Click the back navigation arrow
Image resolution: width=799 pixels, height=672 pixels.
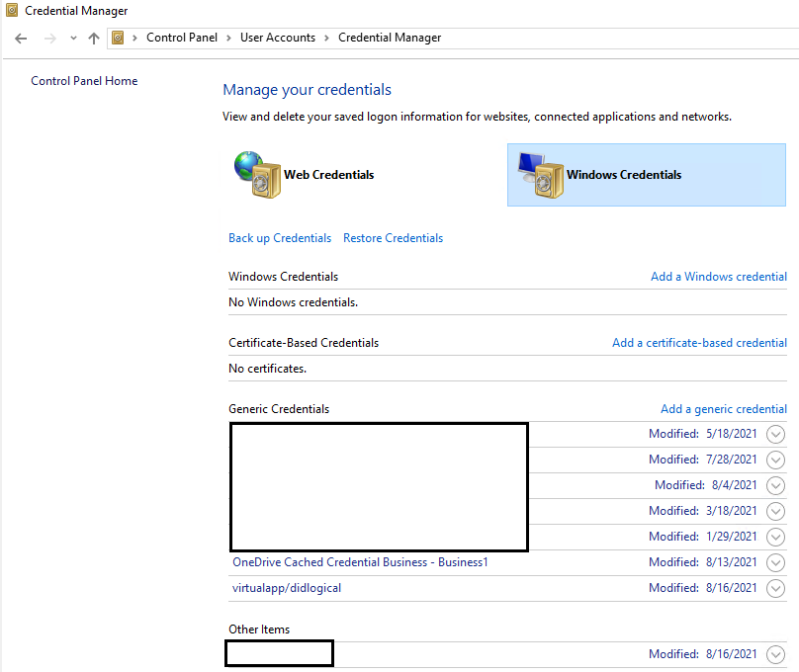(20, 38)
